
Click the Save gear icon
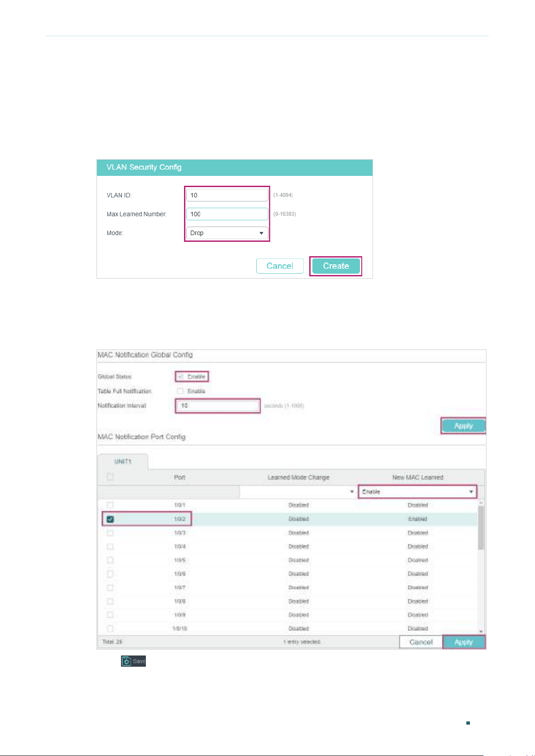[x=127, y=661]
